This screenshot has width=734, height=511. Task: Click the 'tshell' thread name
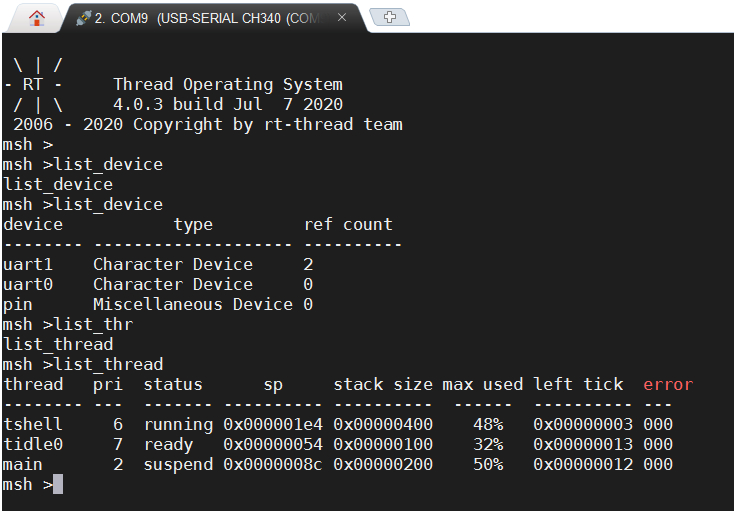pyautogui.click(x=33, y=424)
